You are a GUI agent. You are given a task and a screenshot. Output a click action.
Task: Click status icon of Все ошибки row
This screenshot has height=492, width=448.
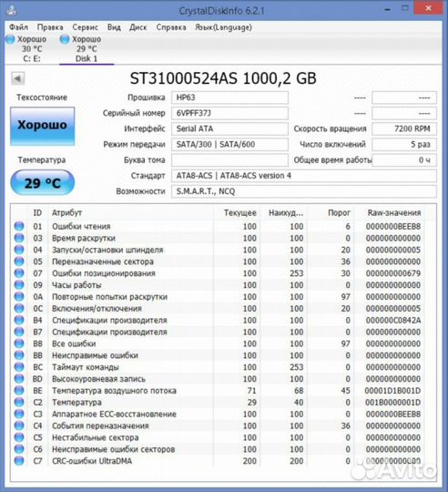[19, 343]
